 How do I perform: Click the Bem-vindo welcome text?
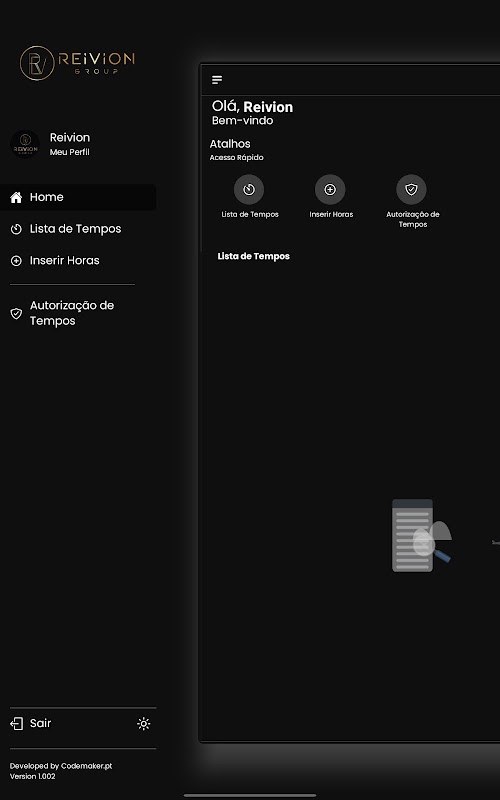242,121
